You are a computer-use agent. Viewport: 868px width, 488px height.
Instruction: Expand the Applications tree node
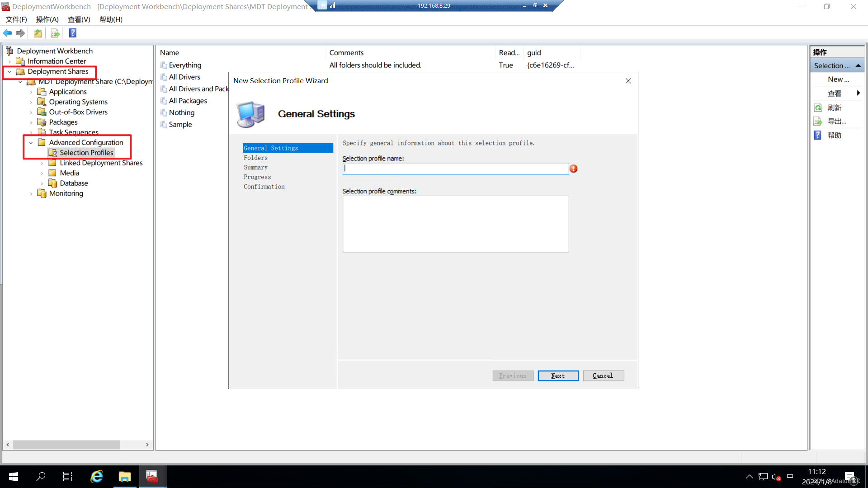[31, 92]
